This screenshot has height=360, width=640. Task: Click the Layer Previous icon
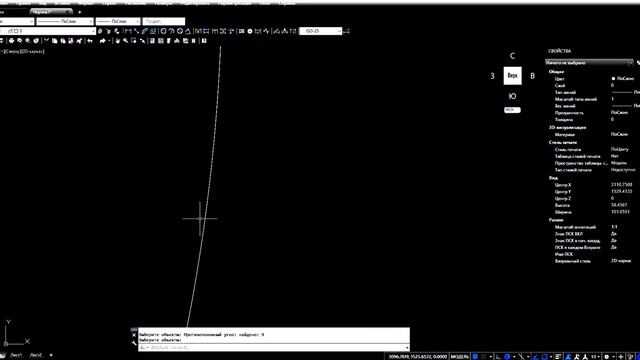coord(108,31)
